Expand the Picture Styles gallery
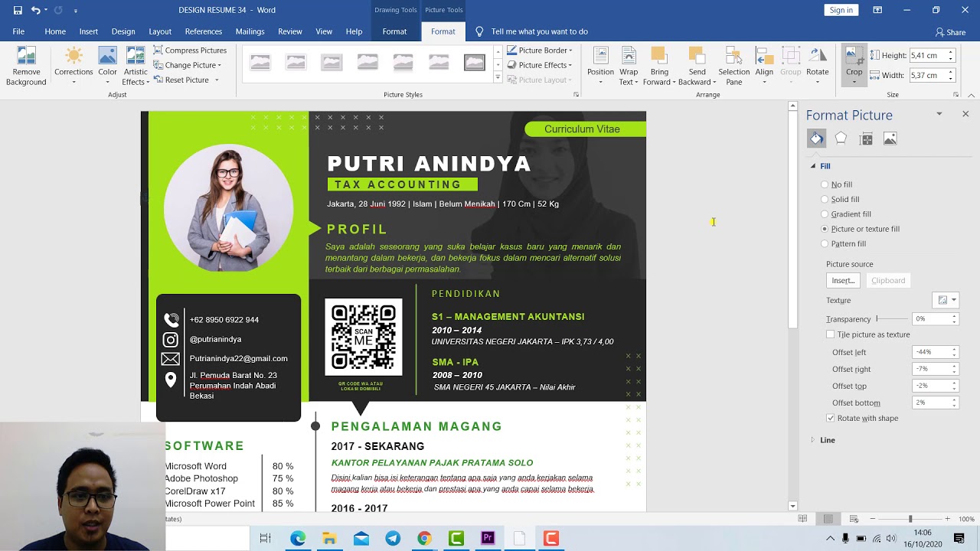 (x=498, y=78)
